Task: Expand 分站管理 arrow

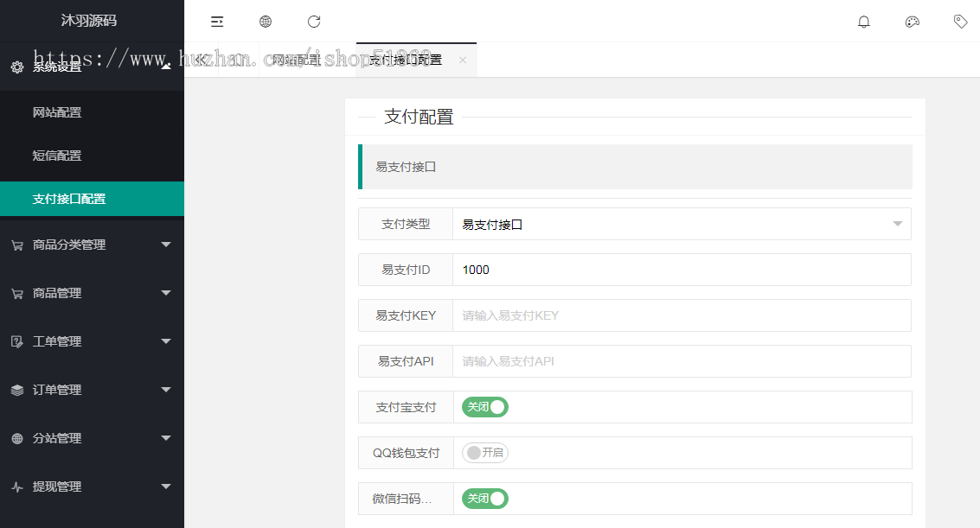Action: (166, 437)
